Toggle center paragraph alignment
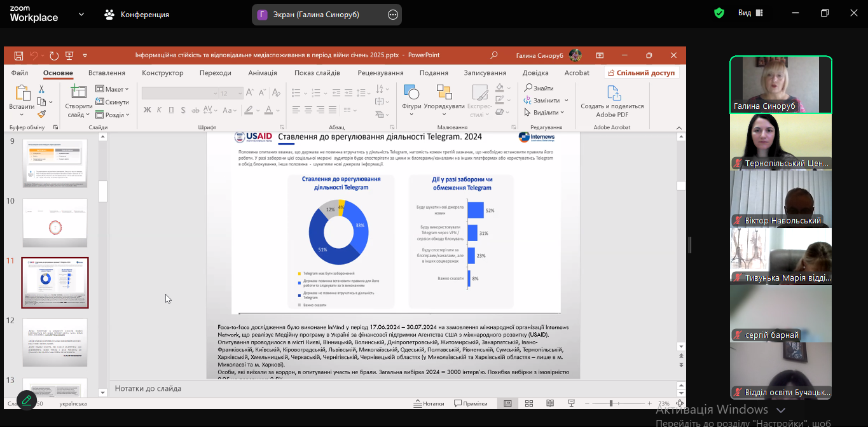 [x=308, y=110]
